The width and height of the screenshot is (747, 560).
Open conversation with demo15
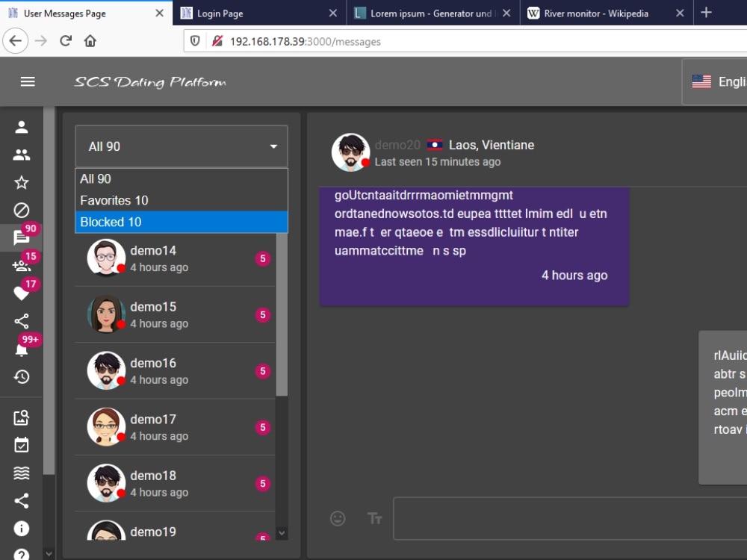tap(175, 315)
